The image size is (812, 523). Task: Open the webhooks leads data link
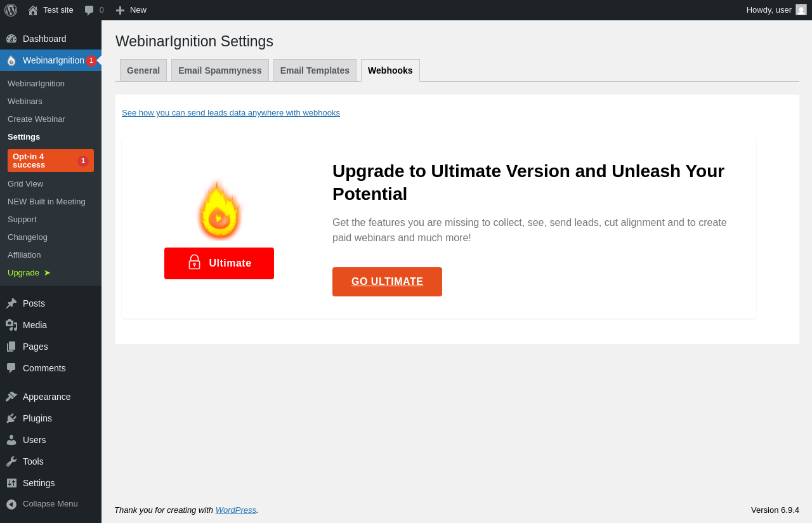click(x=231, y=113)
